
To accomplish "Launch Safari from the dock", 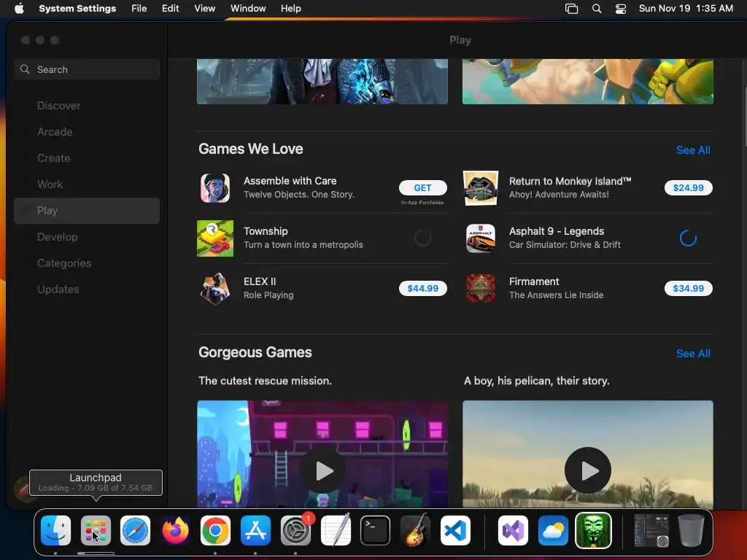I will pos(135,531).
